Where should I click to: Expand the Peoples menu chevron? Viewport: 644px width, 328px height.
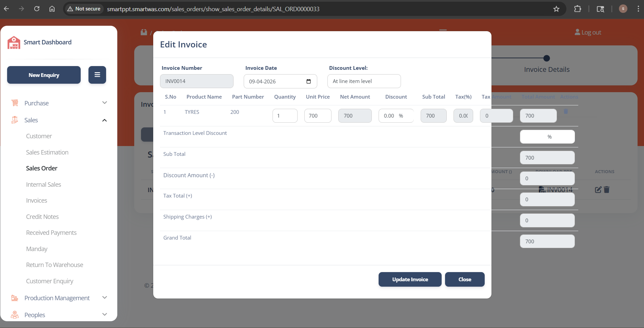(105, 314)
